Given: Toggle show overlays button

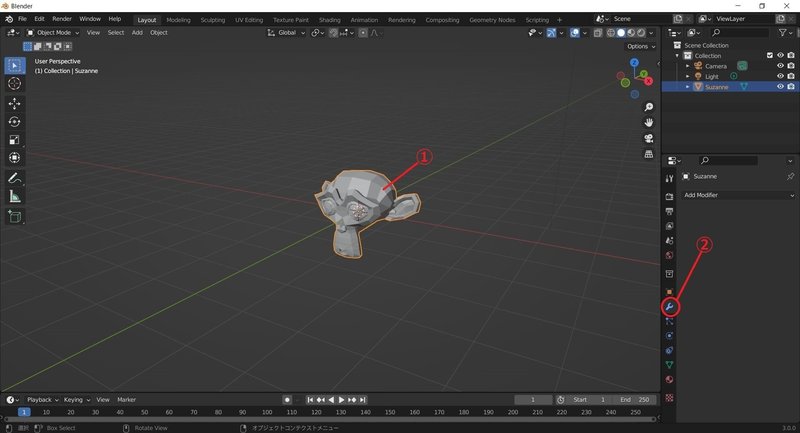Looking at the screenshot, I should tap(575, 33).
